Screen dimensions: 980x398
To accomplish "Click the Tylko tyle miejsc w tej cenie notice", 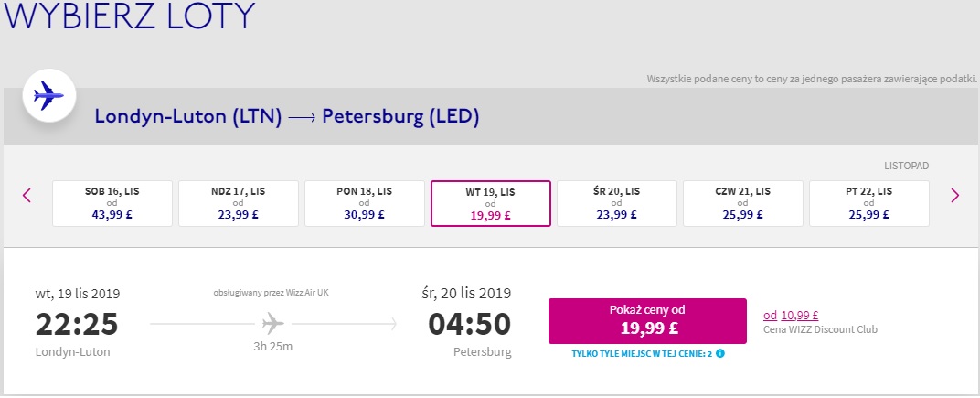I will point(642,353).
